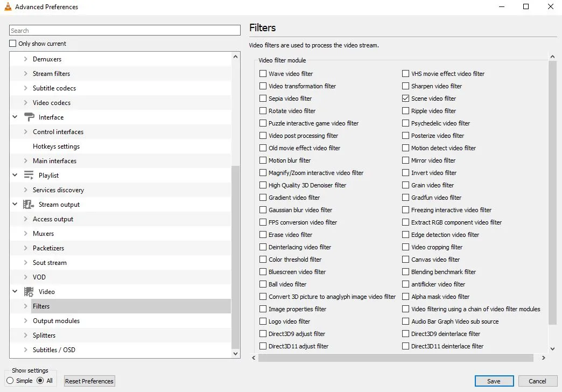Enable Motion blur filter
Image resolution: width=562 pixels, height=392 pixels.
(x=263, y=160)
